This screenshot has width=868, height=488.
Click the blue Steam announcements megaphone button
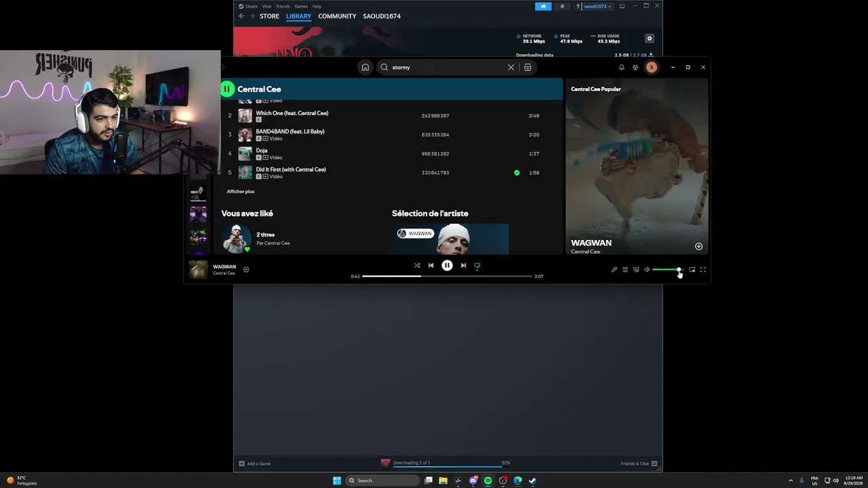coord(543,6)
